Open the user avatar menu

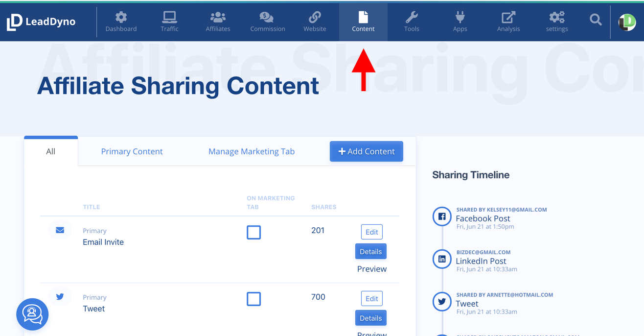pos(627,23)
